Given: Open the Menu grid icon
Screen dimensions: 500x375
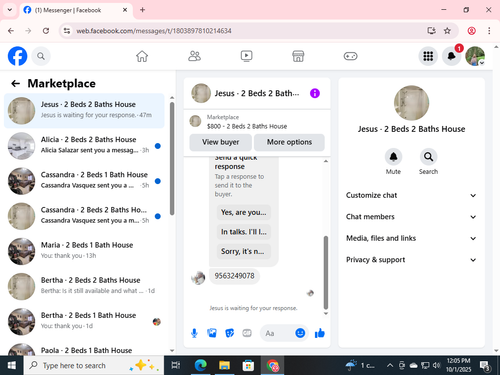Looking at the screenshot, I should click(428, 56).
